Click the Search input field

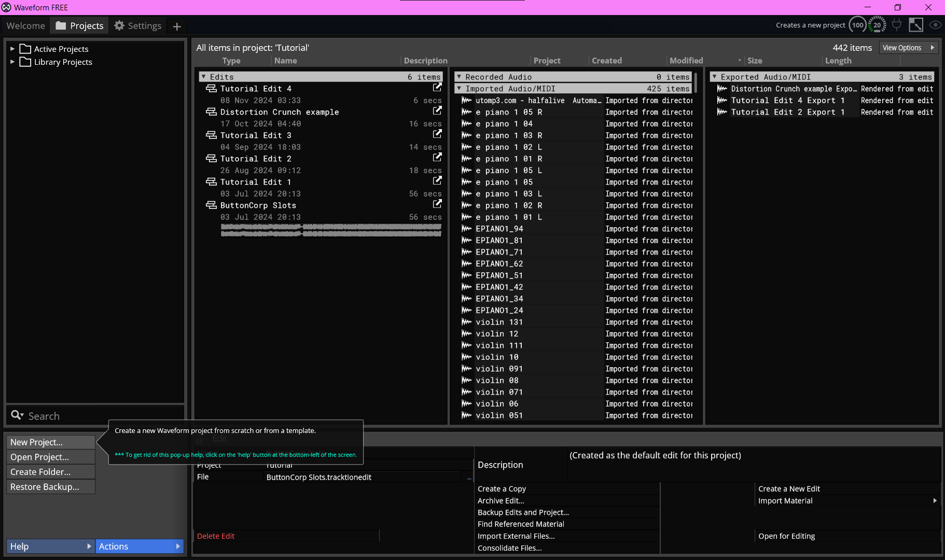(x=99, y=416)
